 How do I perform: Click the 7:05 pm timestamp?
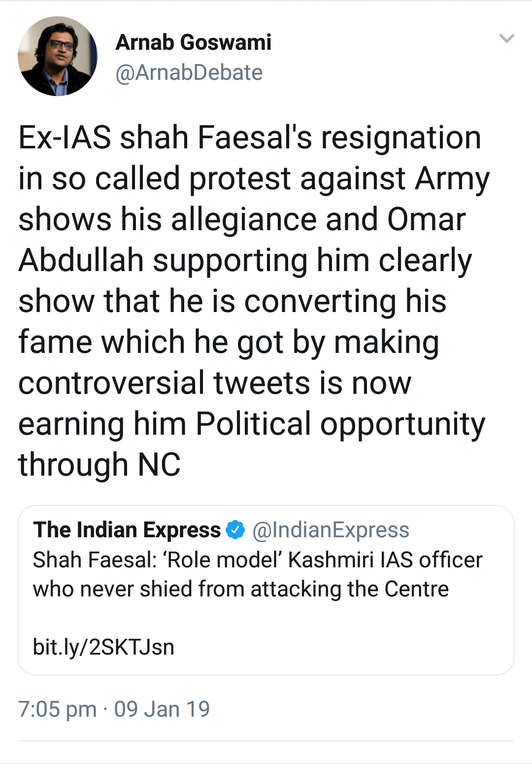(57, 709)
